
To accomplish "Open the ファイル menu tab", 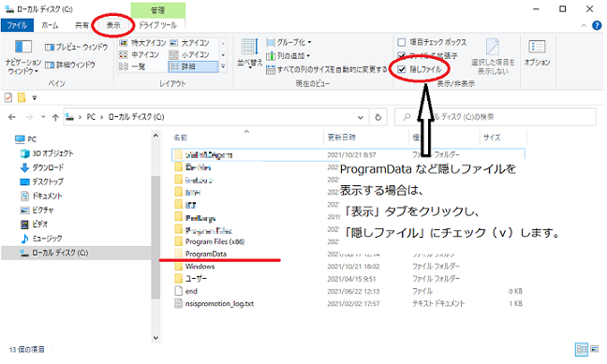I will pyautogui.click(x=17, y=25).
